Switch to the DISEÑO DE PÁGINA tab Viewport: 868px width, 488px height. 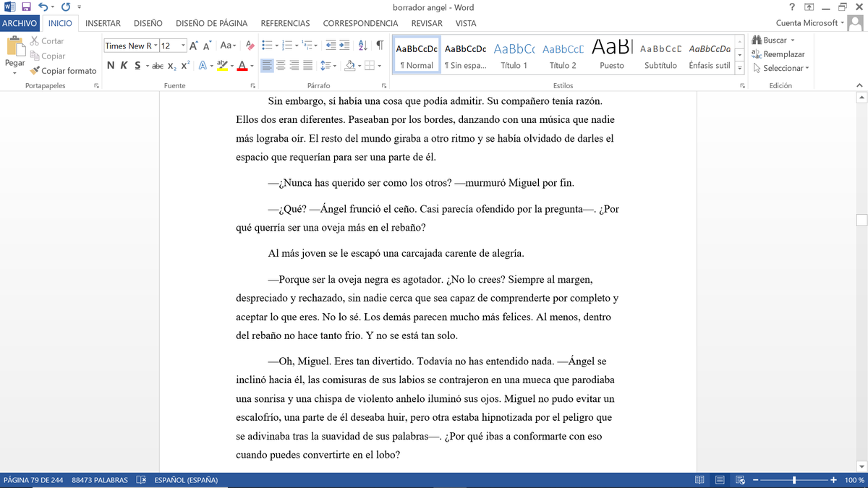pyautogui.click(x=211, y=23)
